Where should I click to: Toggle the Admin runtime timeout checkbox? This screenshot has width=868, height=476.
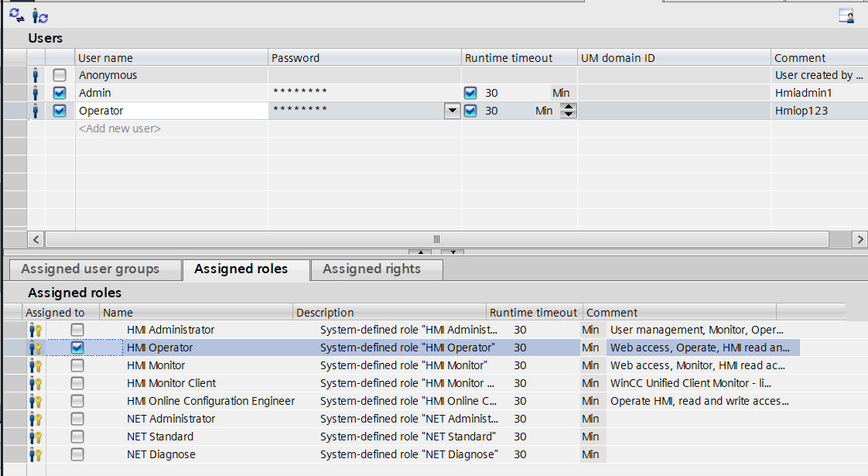click(x=470, y=93)
